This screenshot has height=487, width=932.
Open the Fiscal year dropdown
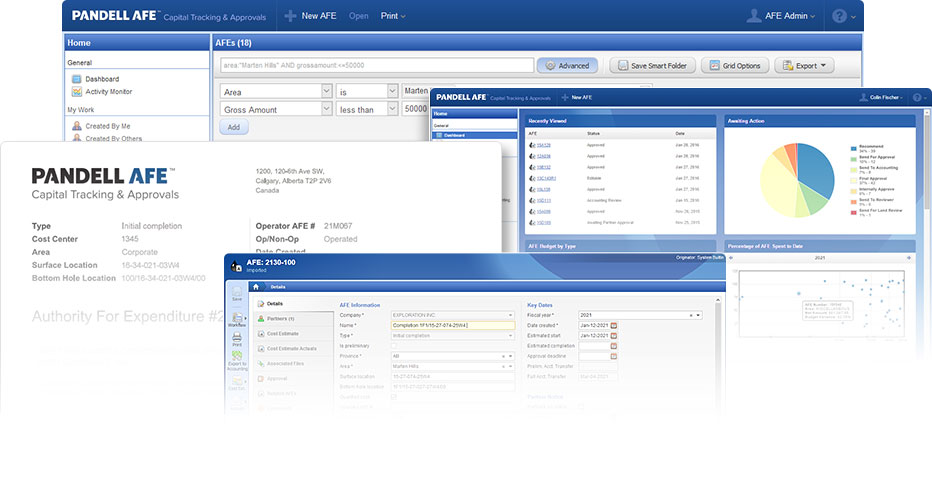698,315
